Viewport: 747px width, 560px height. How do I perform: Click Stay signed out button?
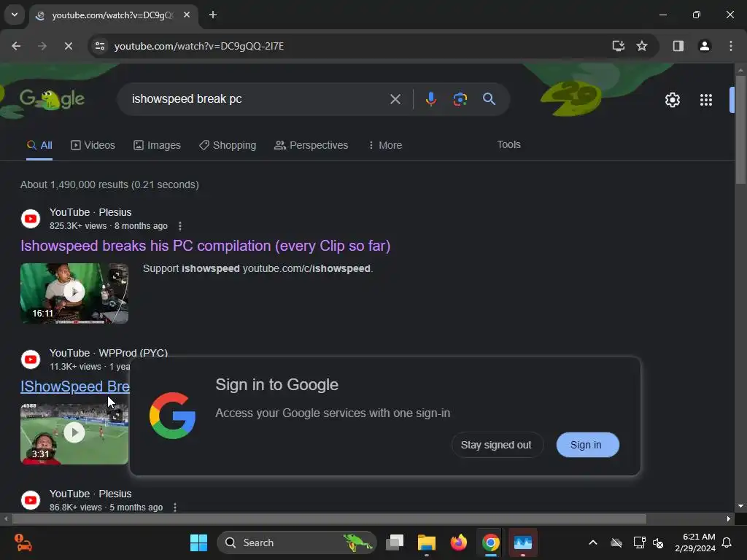(x=497, y=445)
